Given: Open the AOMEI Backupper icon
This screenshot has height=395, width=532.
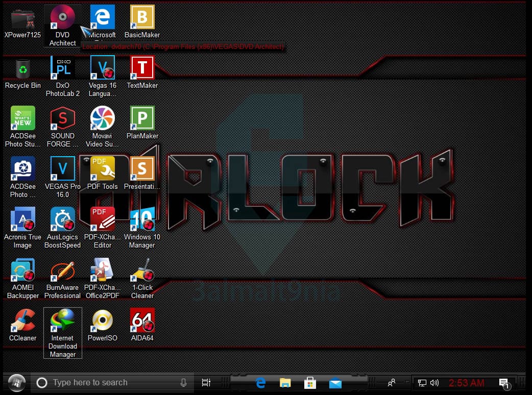Looking at the screenshot, I should pos(23,278).
